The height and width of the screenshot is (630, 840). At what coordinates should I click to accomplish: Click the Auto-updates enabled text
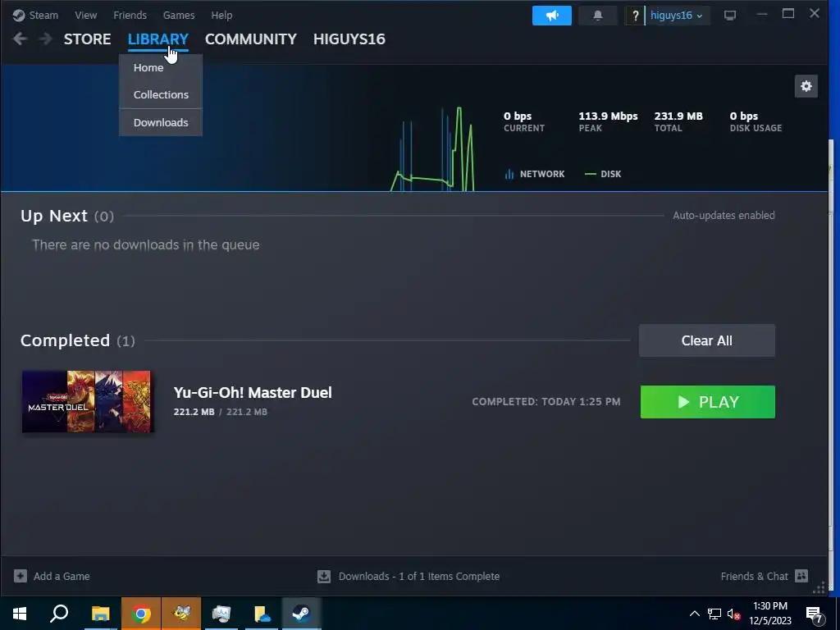tap(724, 216)
